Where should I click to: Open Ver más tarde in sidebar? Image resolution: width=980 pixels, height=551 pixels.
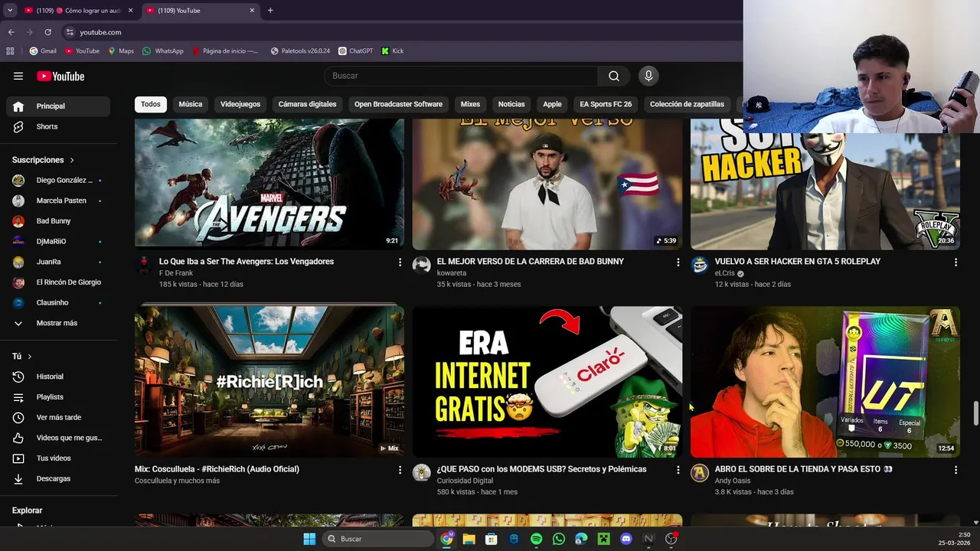pos(58,418)
